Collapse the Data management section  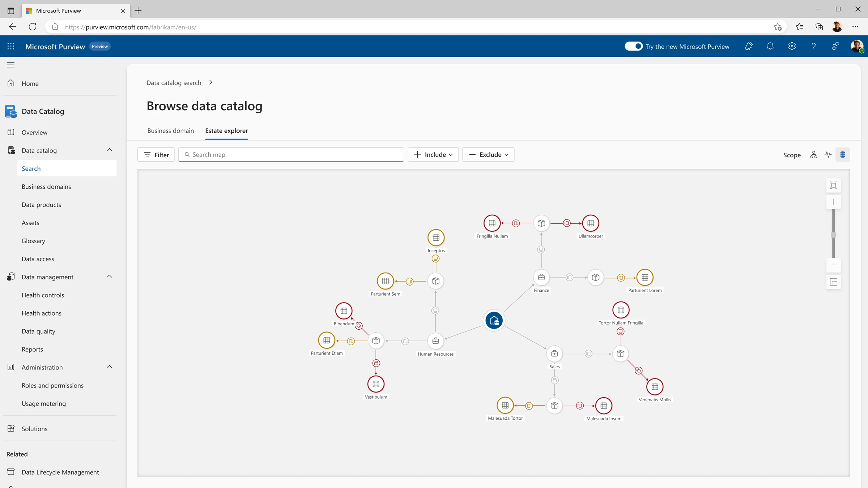tap(109, 277)
